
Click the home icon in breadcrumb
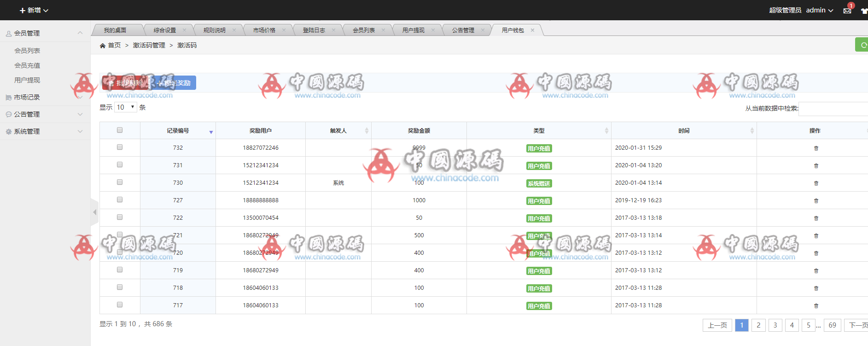pos(103,46)
